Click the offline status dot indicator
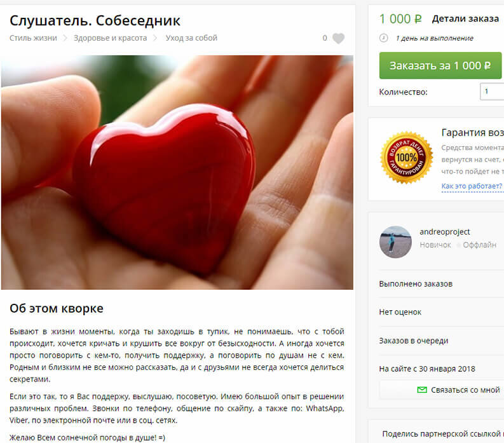The width and height of the screenshot is (504, 443). (x=458, y=245)
